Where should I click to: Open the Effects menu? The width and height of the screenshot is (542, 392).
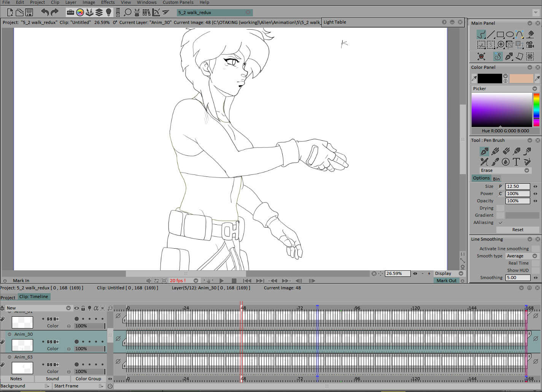[x=108, y=2]
